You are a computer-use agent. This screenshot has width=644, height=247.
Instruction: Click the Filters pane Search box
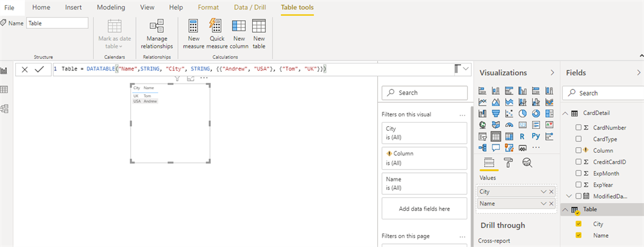point(425,93)
